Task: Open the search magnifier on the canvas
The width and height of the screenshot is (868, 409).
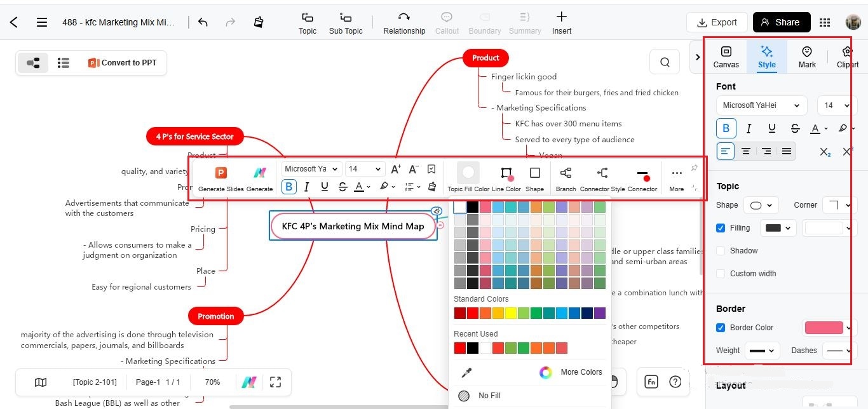Action: [665, 62]
